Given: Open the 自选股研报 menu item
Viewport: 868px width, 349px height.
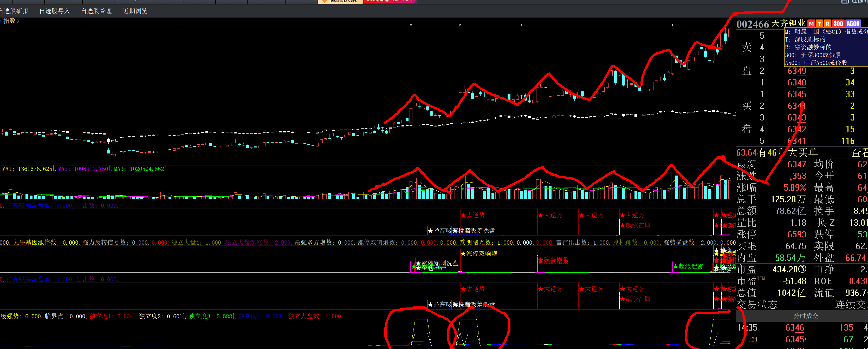Looking at the screenshot, I should pyautogui.click(x=14, y=11).
